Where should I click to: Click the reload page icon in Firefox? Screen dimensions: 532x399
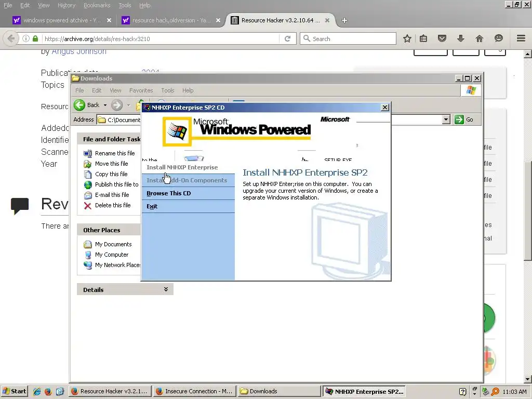coord(287,38)
